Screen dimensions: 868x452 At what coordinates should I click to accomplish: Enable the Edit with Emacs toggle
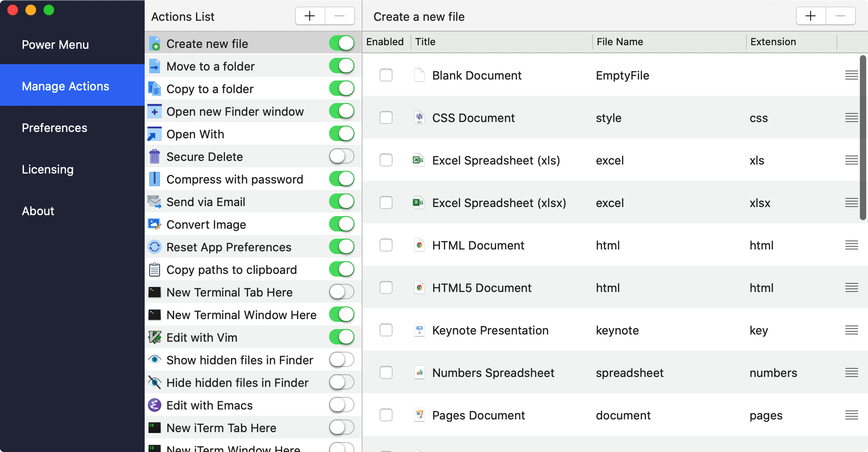pyautogui.click(x=342, y=405)
